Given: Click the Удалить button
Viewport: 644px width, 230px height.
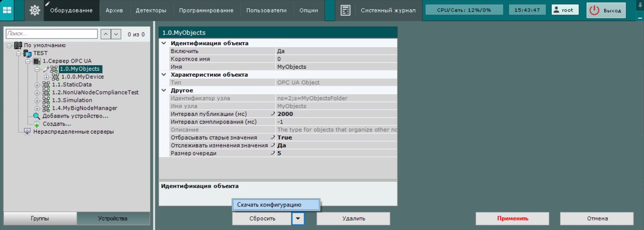Looking at the screenshot, I should 353,219.
